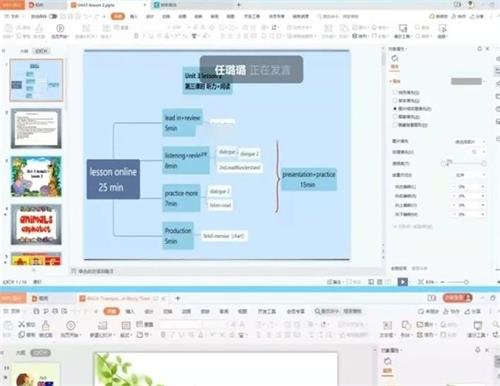Click play-from-current-slide icon in bottom window ribbon
The height and width of the screenshot is (386, 500).
(71, 325)
